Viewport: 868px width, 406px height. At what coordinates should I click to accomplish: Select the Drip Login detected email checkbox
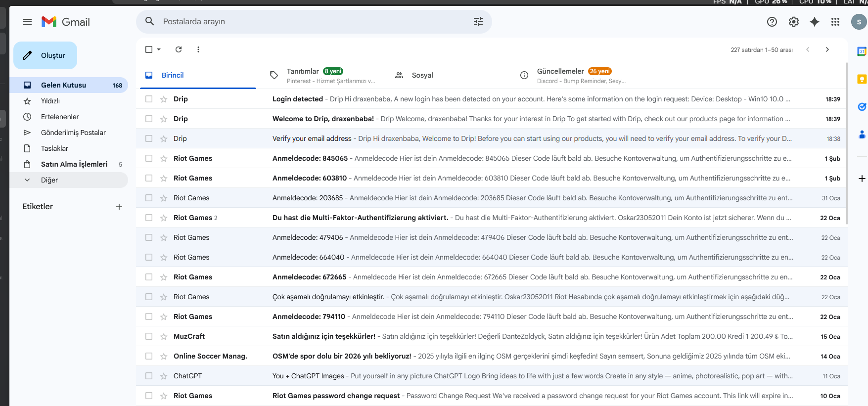point(149,99)
